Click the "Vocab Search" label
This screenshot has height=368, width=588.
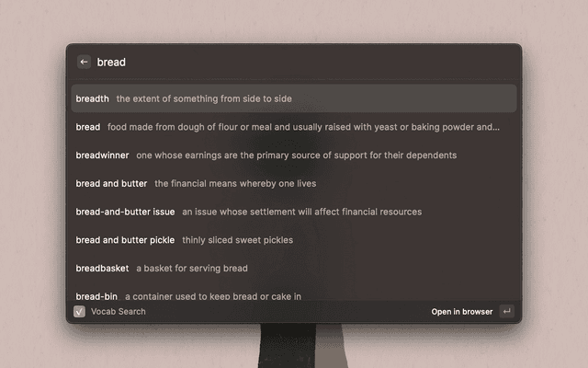click(x=118, y=312)
